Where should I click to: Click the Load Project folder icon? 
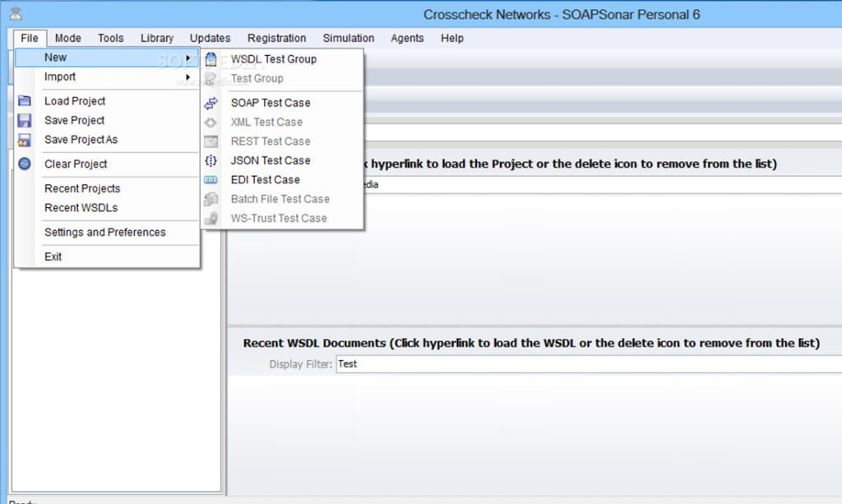point(24,101)
